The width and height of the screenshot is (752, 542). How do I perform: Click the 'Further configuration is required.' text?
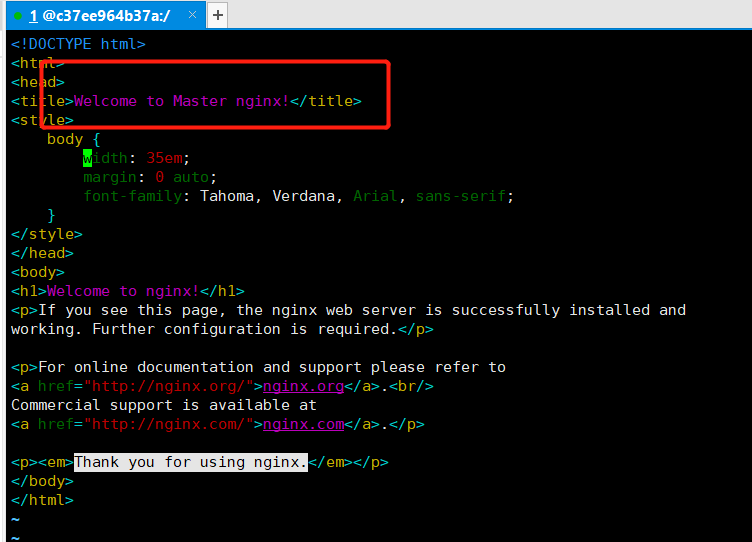pyautogui.click(x=245, y=329)
